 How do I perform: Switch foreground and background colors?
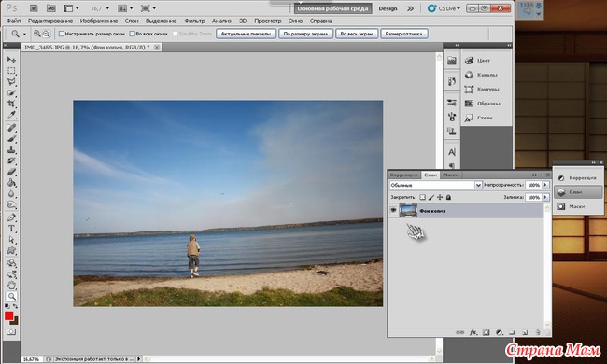(16, 306)
